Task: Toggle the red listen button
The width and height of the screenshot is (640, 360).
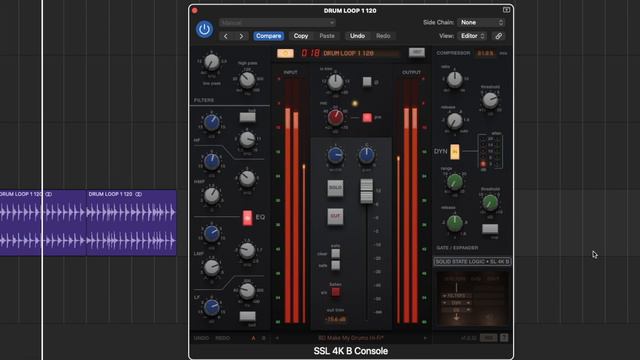Action: coord(335,292)
